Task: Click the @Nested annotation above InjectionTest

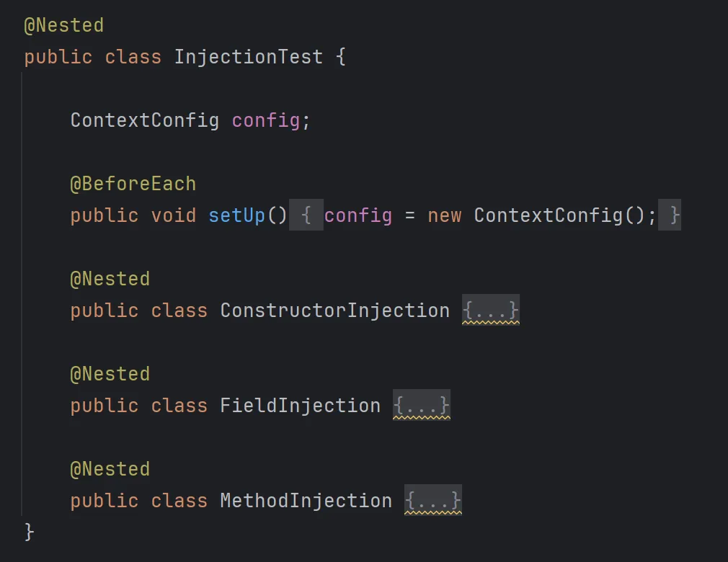Action: [64, 26]
